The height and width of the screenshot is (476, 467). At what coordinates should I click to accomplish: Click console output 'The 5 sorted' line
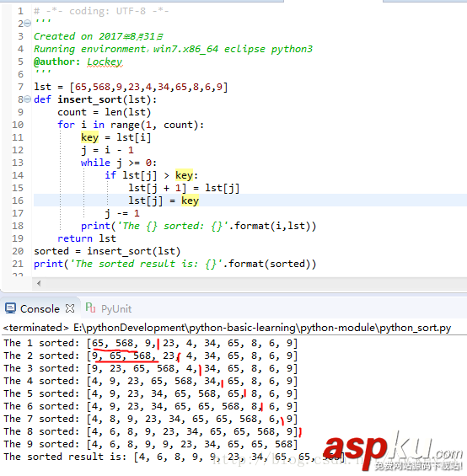click(x=151, y=393)
